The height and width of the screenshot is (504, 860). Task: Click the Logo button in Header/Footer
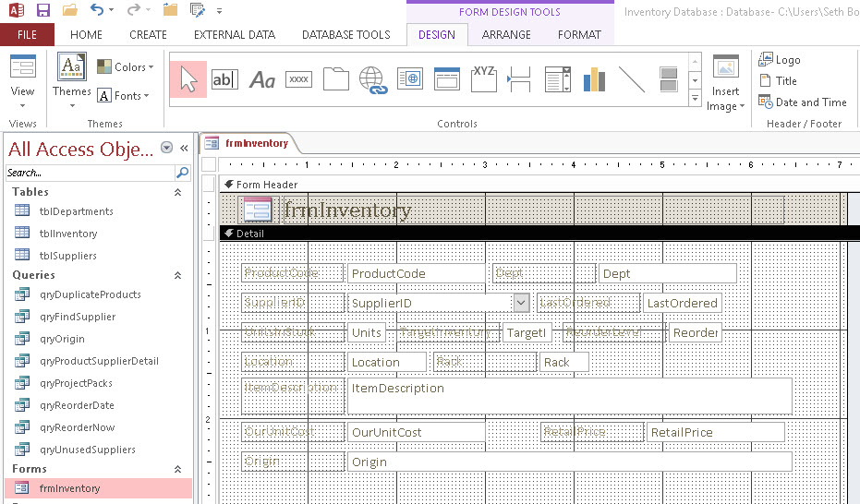[780, 60]
